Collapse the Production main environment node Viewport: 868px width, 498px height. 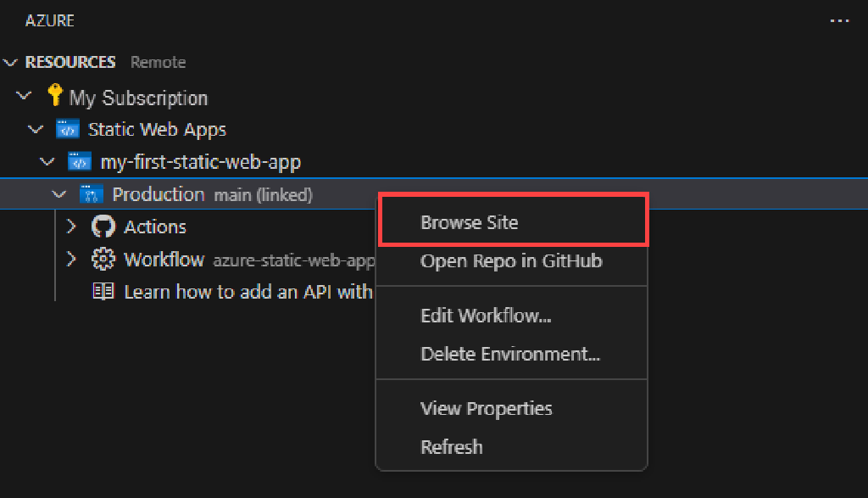58,193
